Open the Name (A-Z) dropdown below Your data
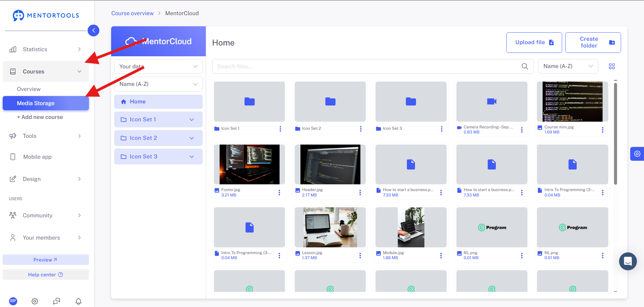644x307 pixels. click(158, 84)
